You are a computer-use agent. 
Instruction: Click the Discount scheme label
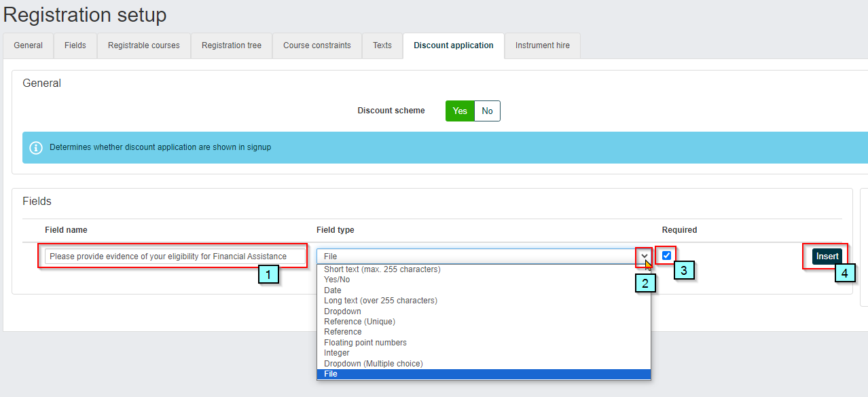point(391,111)
